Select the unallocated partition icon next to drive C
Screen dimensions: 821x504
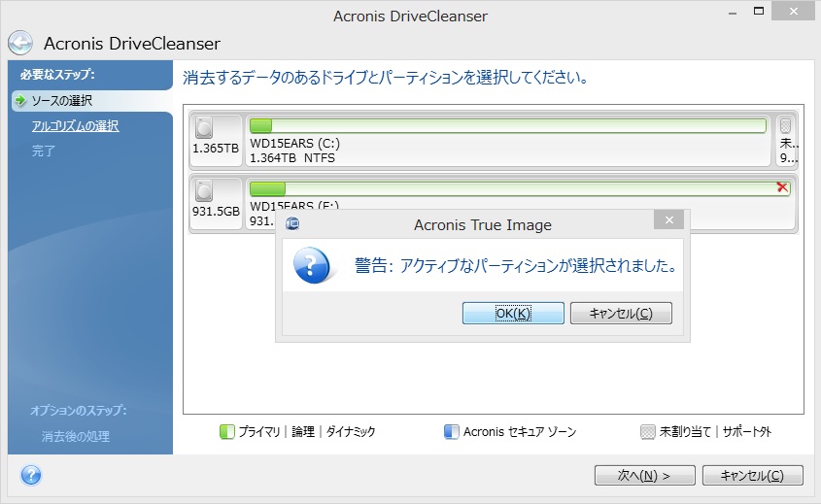785,125
